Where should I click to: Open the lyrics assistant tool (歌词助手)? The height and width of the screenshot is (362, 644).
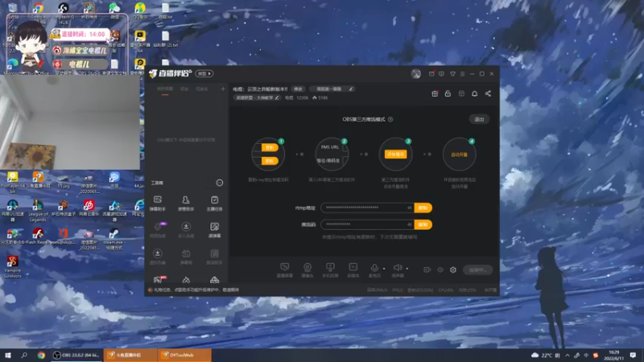[x=214, y=257]
